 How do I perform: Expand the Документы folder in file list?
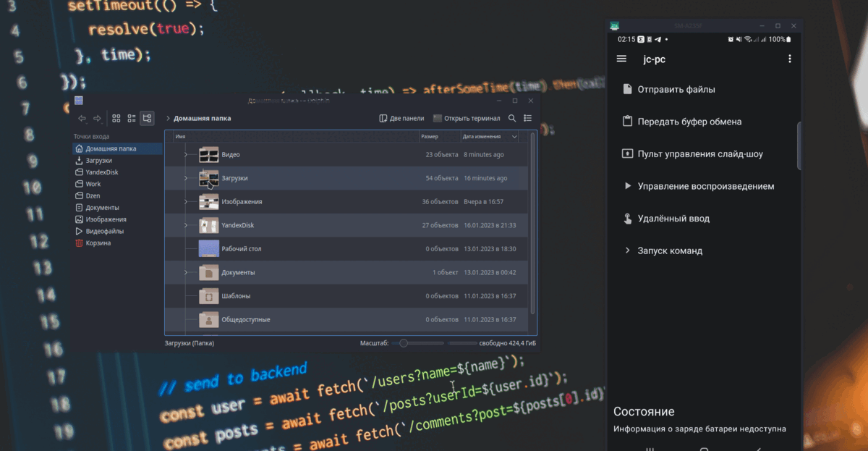tap(186, 272)
